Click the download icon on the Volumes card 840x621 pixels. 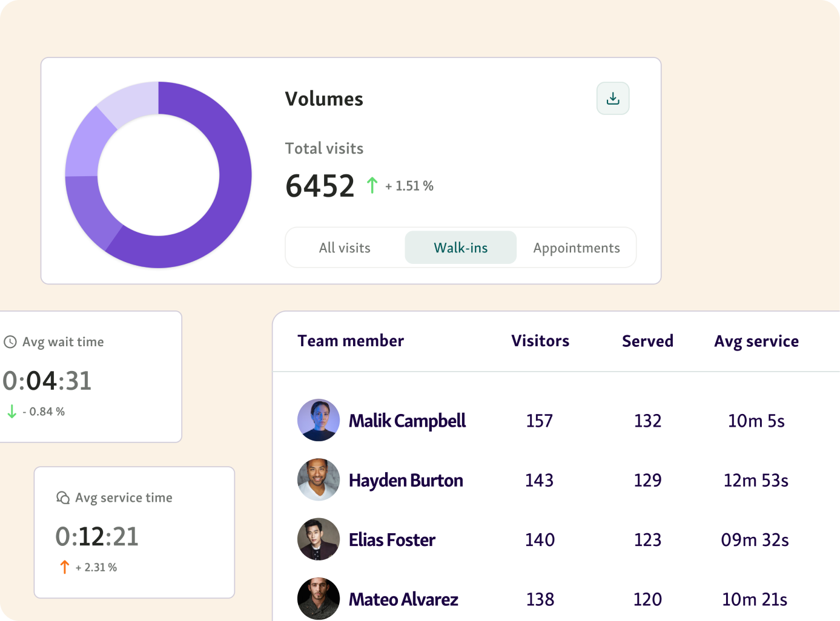[x=613, y=98]
